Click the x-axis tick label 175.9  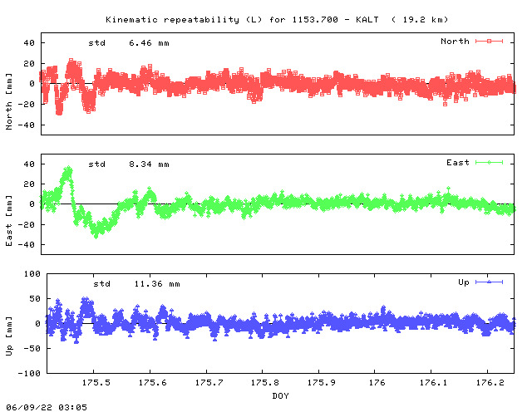(321, 382)
